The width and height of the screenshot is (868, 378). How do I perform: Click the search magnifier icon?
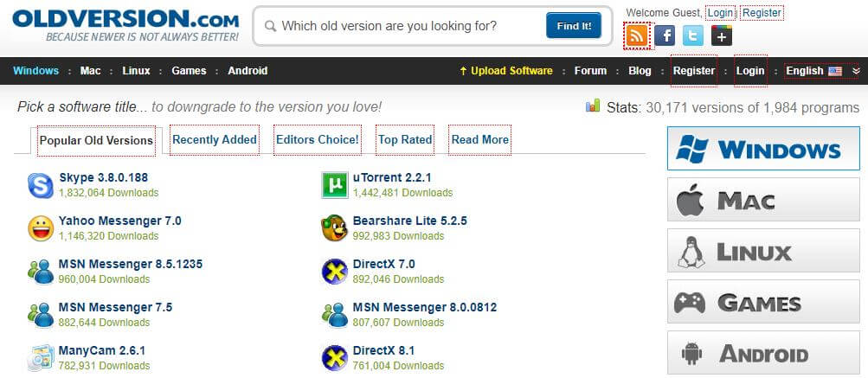click(x=270, y=26)
